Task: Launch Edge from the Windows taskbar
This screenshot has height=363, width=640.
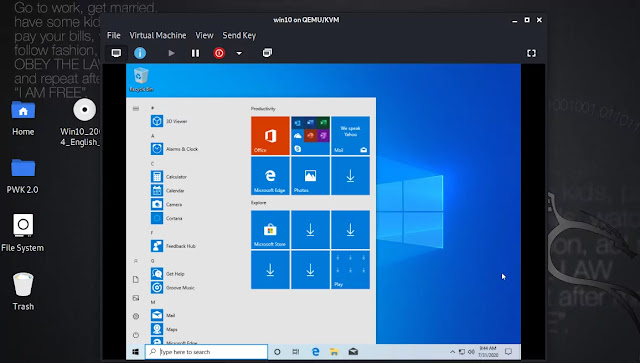Action: (x=316, y=352)
